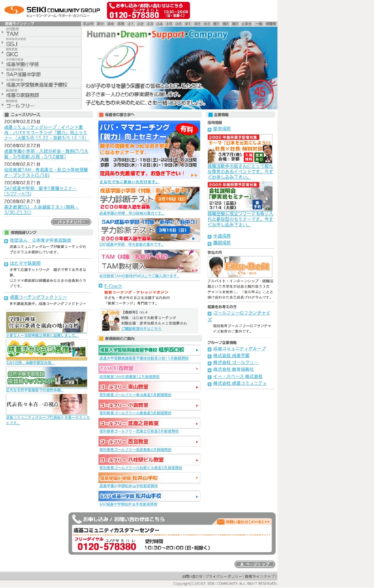374x588 pixels.
Task: Open the ゴールフリー 八桂駅ビル教室 button
Action: tap(149, 459)
